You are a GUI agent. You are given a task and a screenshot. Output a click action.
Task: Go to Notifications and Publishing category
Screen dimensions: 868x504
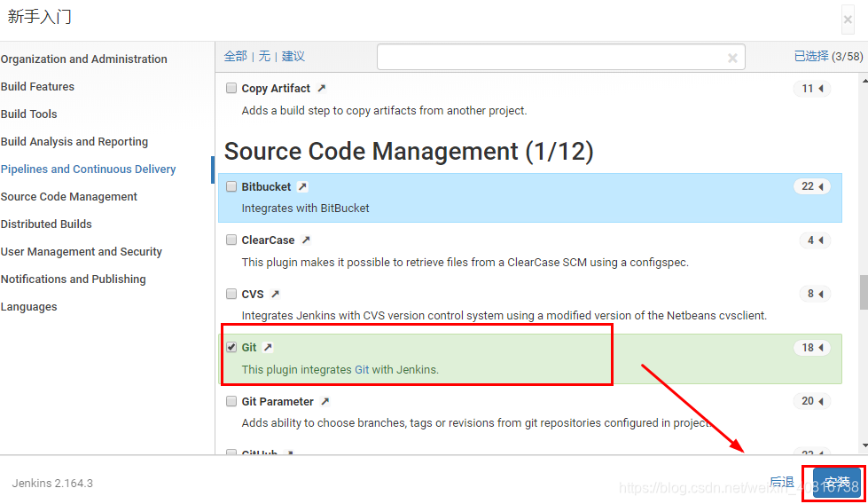tap(73, 280)
